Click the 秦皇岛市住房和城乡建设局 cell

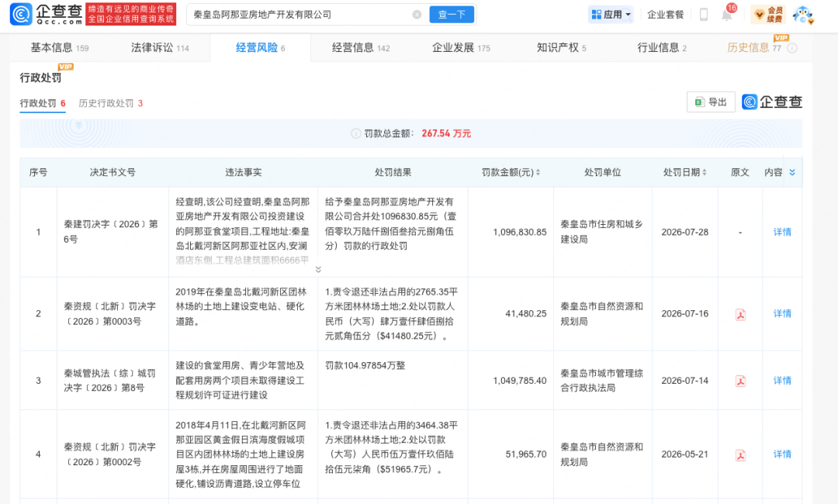[x=601, y=232]
